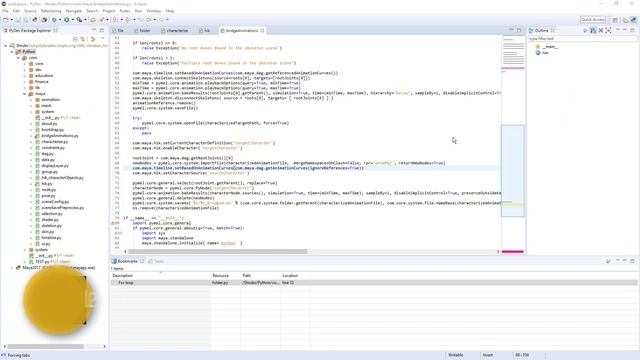
Task: Click the X icon in Outline toolbar
Action: (601, 31)
